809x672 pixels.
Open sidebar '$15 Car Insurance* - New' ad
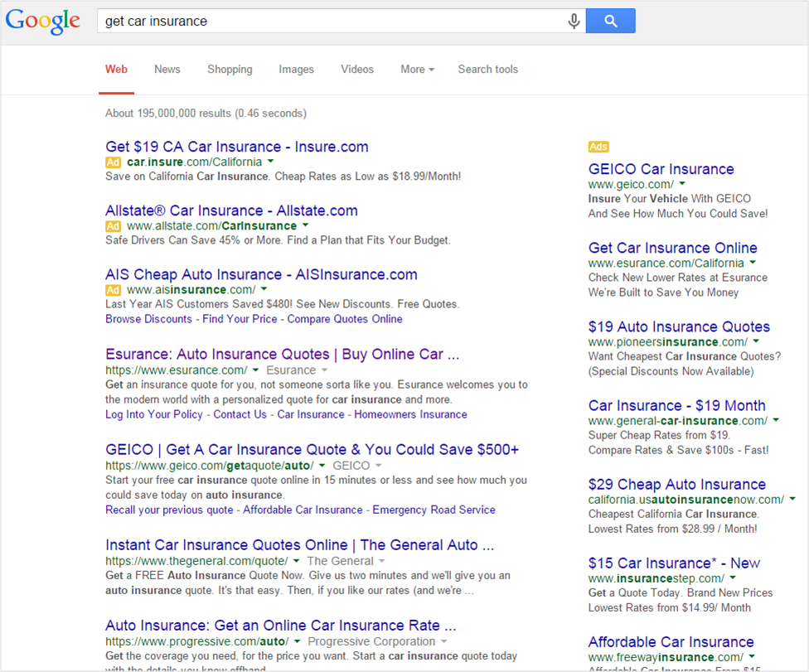pos(674,563)
